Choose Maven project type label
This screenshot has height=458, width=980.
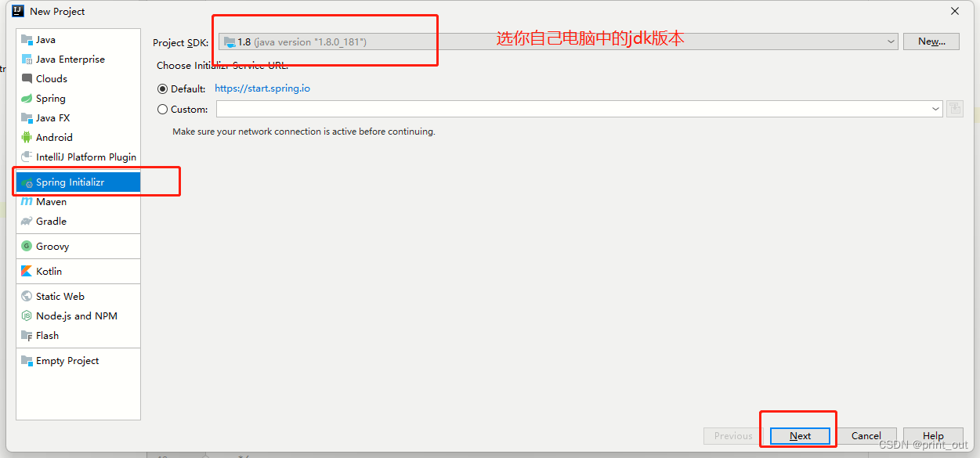[x=52, y=202]
